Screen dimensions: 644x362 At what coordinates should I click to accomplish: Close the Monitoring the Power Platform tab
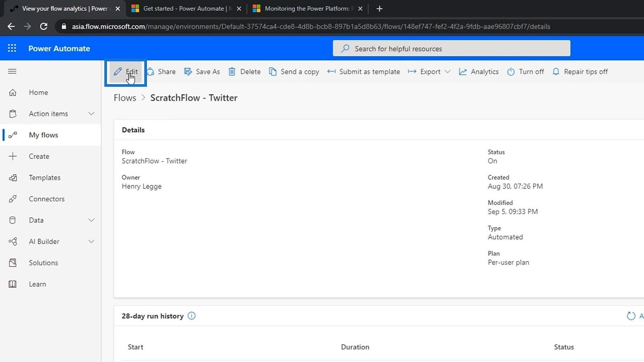(360, 8)
